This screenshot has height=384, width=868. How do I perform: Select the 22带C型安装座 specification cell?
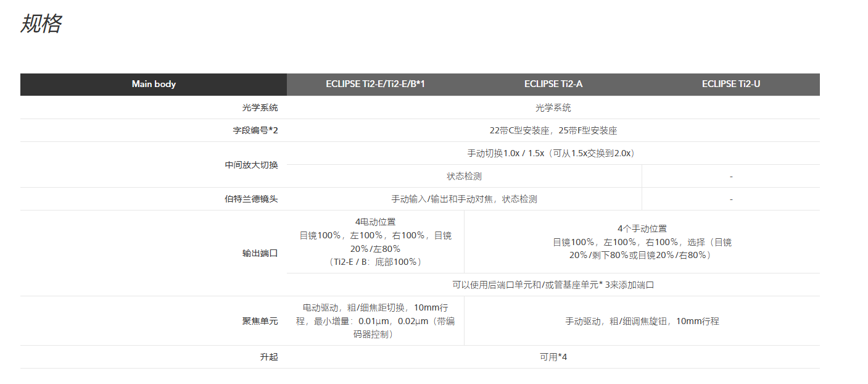coord(553,130)
